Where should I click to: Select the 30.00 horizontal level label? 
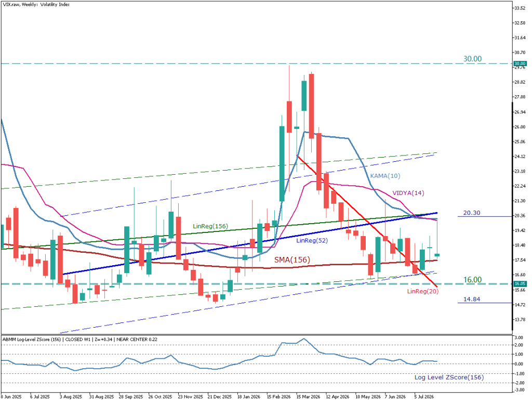[x=472, y=59]
